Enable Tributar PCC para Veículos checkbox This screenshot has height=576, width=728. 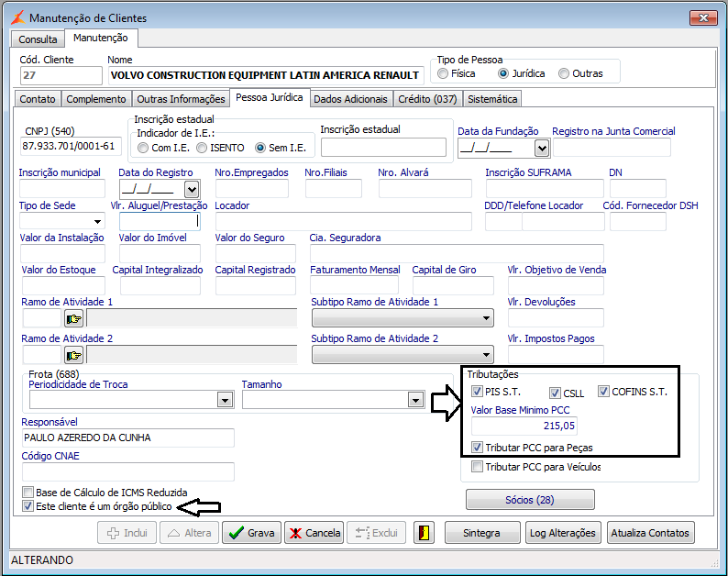pyautogui.click(x=477, y=466)
